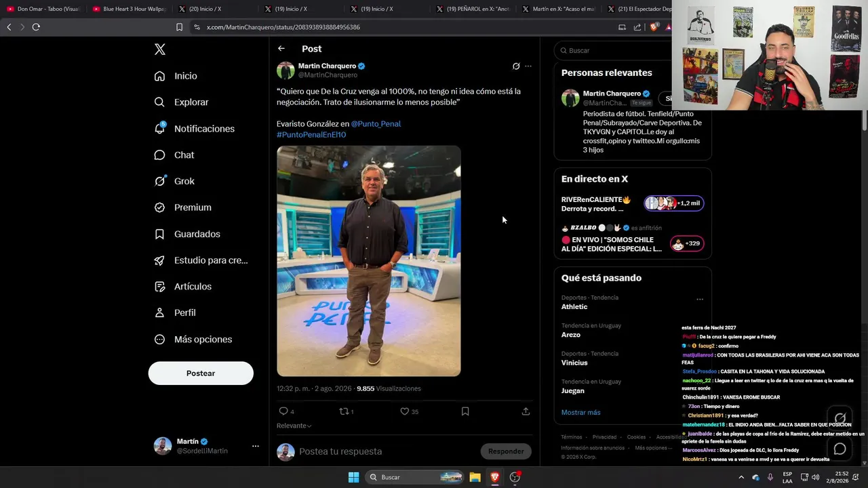The width and height of the screenshot is (868, 488).
Task: Open the post's three-dot more menu
Action: (528, 66)
